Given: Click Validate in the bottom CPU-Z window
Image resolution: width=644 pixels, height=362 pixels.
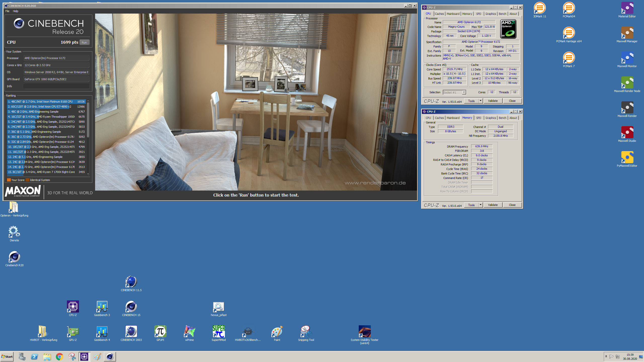Looking at the screenshot, I should 493,205.
